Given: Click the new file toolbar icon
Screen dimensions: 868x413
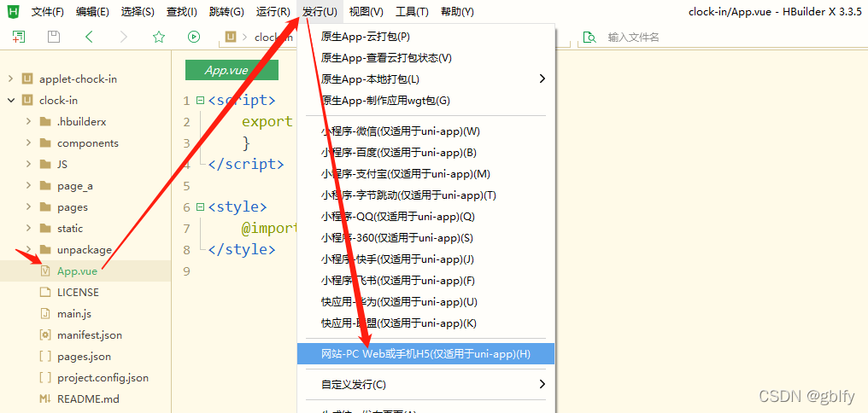Looking at the screenshot, I should pos(19,37).
